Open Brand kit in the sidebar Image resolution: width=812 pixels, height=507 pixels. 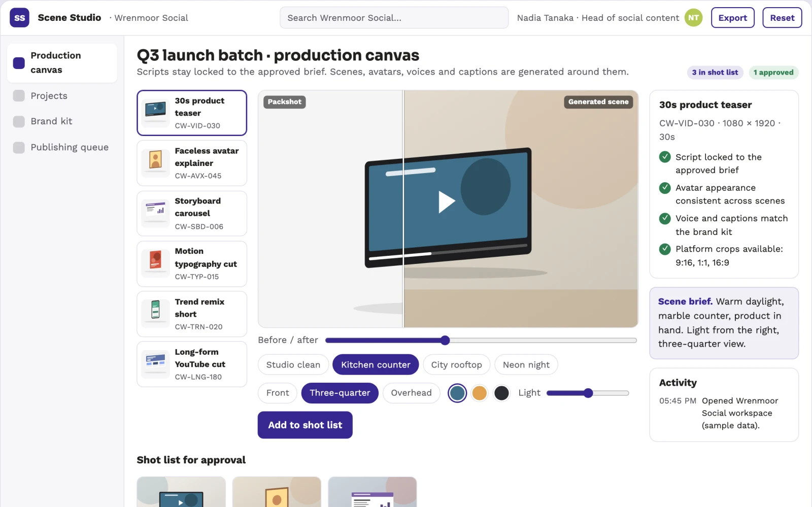pos(62,121)
